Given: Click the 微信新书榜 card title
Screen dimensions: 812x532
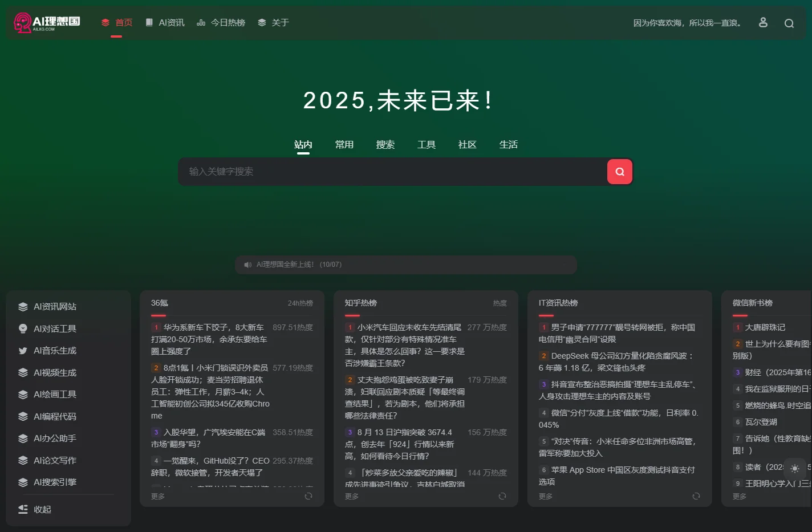Looking at the screenshot, I should [753, 303].
